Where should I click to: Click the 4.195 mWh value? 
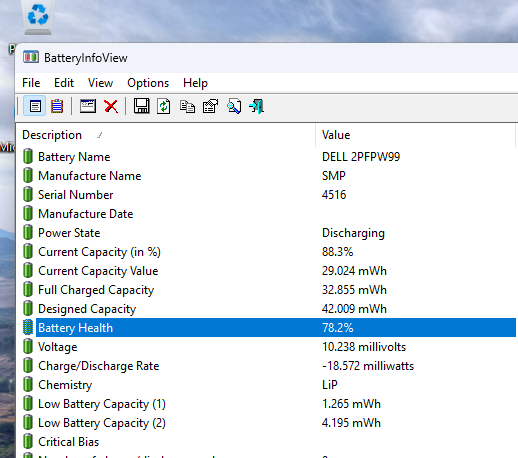pos(351,423)
